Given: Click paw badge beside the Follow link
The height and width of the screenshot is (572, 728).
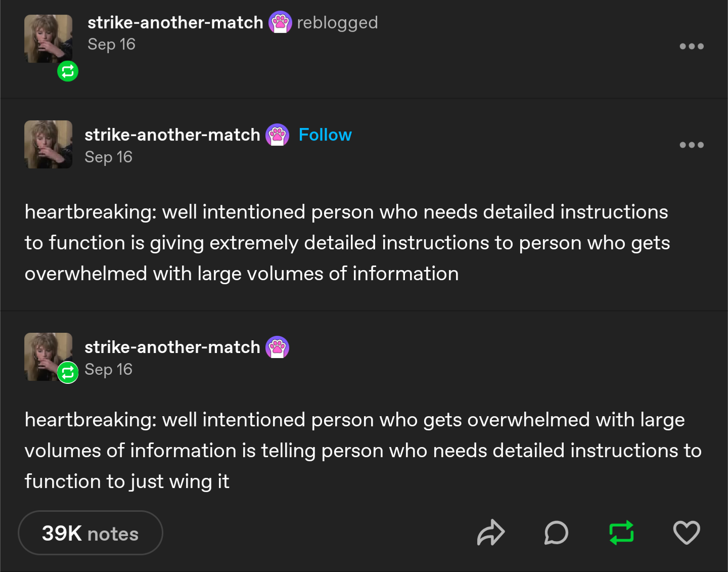Looking at the screenshot, I should [x=278, y=135].
